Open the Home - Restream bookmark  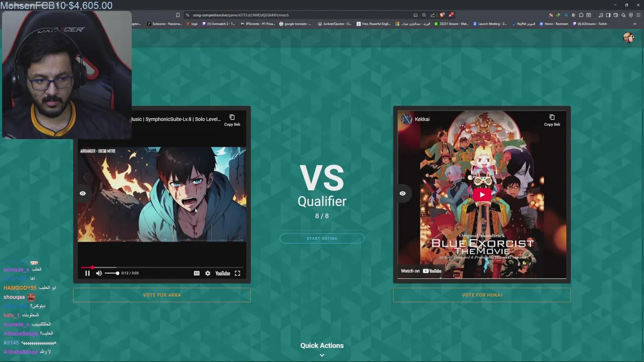(554, 24)
